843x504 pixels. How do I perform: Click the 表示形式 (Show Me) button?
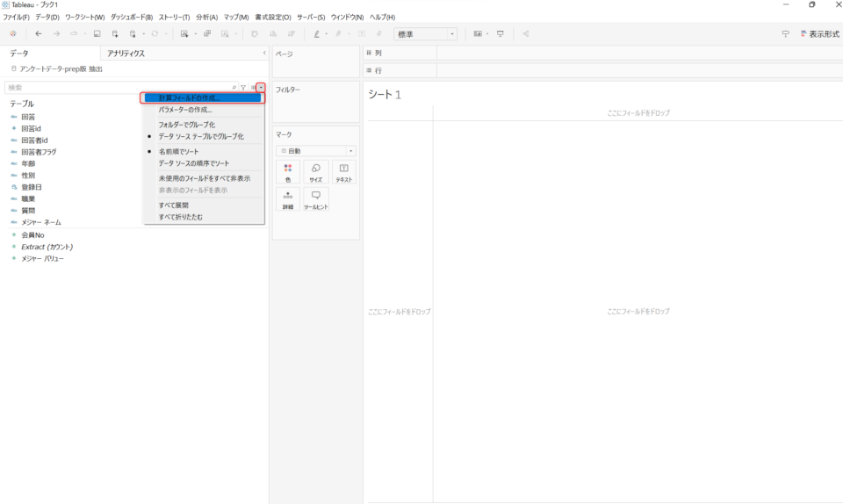tap(818, 34)
